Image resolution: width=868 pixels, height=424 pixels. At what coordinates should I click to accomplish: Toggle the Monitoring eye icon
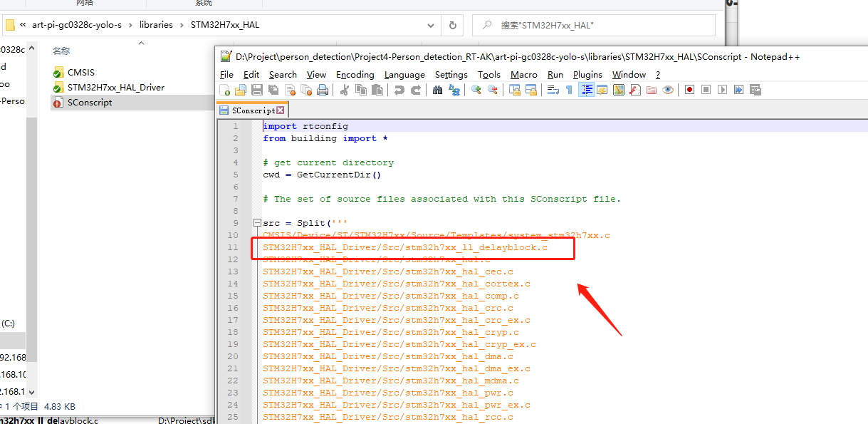pyautogui.click(x=668, y=90)
